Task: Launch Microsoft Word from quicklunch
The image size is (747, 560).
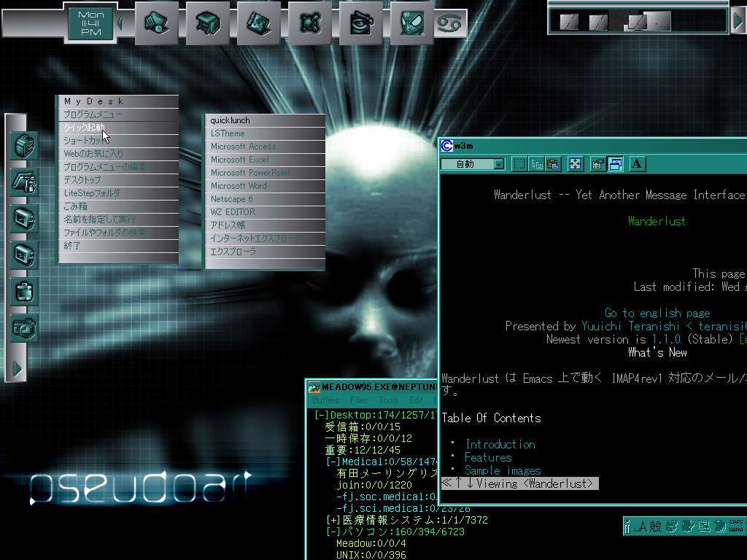Action: (266, 186)
